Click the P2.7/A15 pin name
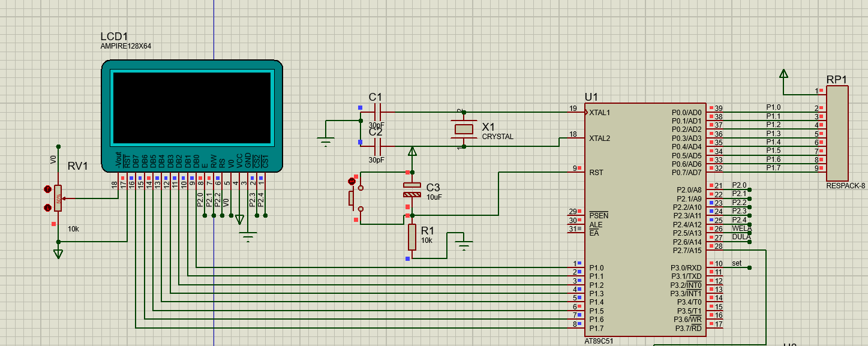This screenshot has height=346, width=868. click(687, 250)
